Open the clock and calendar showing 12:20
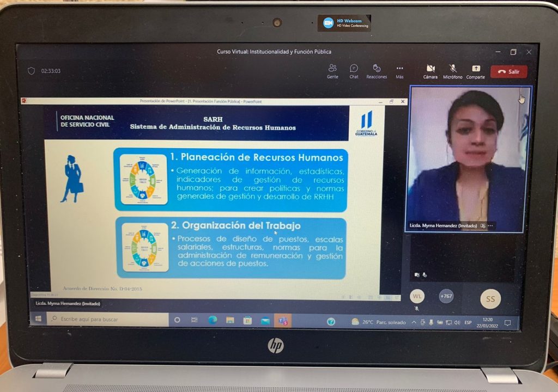This screenshot has width=558, height=392. pos(487,323)
